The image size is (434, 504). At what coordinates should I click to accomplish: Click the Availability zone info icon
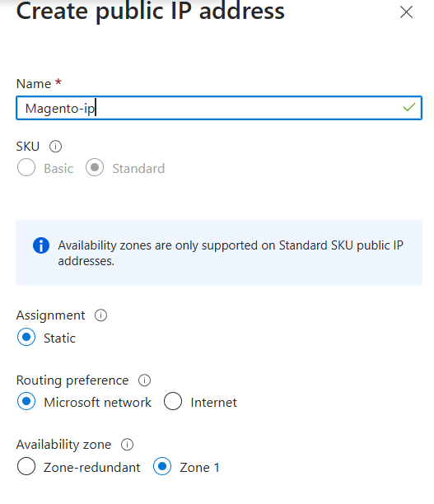[127, 445]
